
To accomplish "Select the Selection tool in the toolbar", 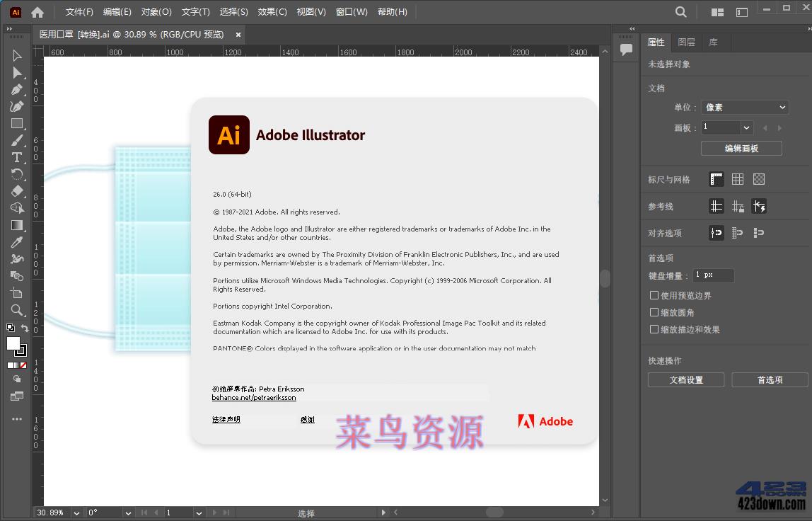I will [16, 55].
